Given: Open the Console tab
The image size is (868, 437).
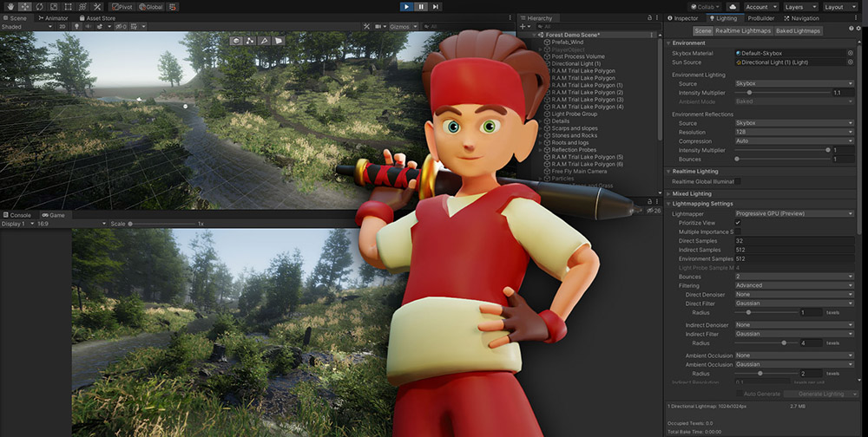Looking at the screenshot, I should pyautogui.click(x=16, y=215).
